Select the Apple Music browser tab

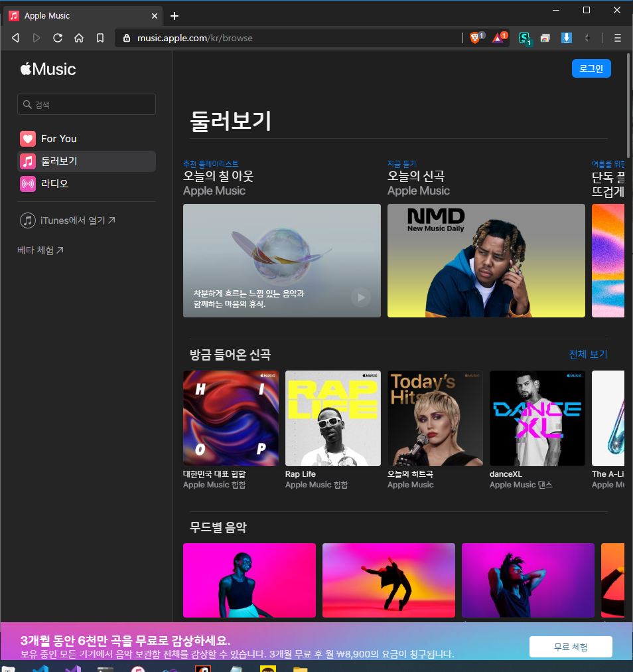click(x=83, y=16)
